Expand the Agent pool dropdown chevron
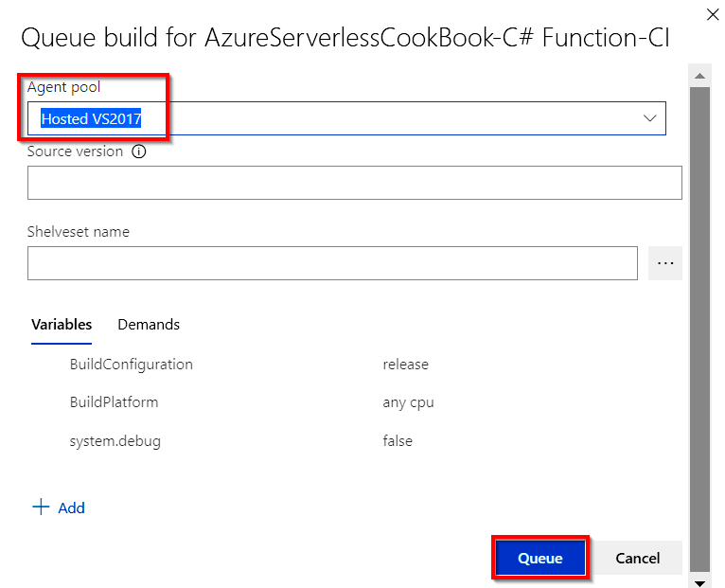The height and width of the screenshot is (588, 725). [x=650, y=118]
